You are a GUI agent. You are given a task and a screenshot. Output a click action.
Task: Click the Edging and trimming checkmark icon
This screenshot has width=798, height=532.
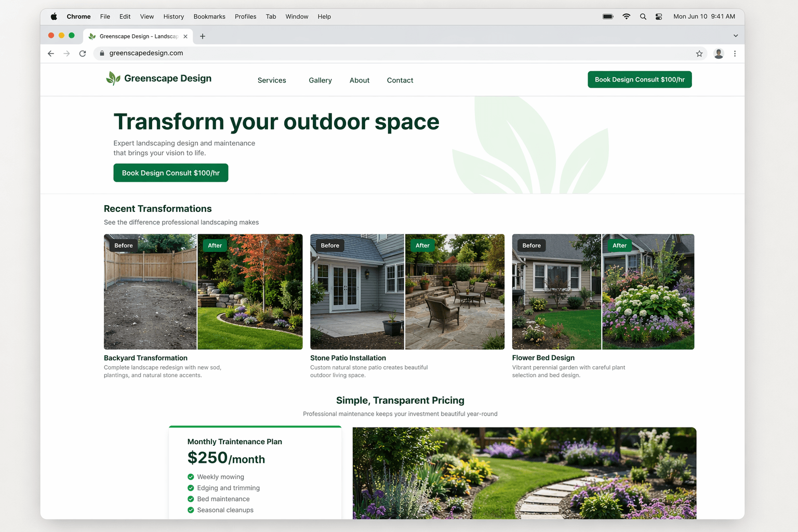pos(191,488)
